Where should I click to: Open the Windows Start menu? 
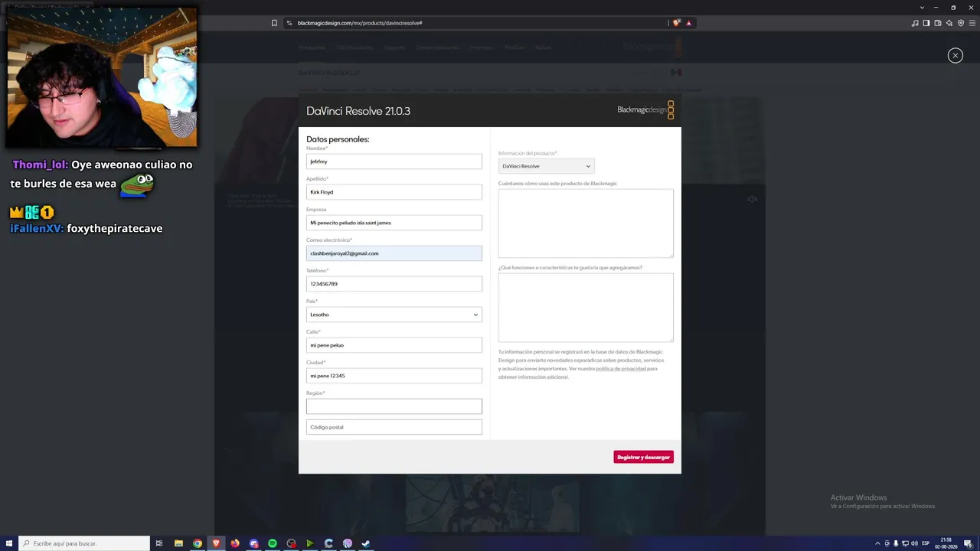point(9,543)
